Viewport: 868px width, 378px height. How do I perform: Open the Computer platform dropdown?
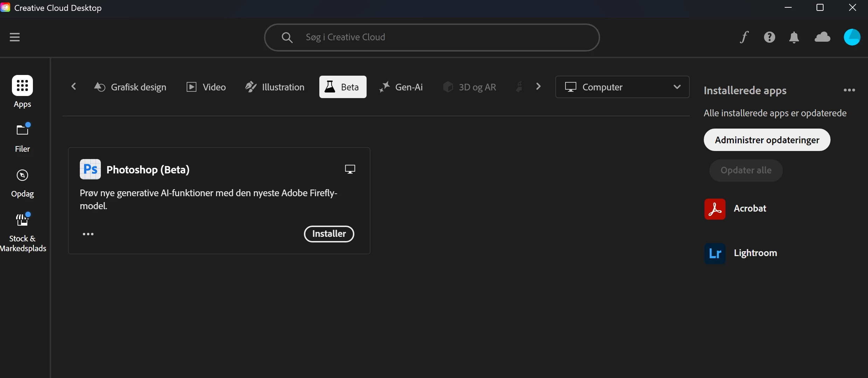pyautogui.click(x=622, y=87)
